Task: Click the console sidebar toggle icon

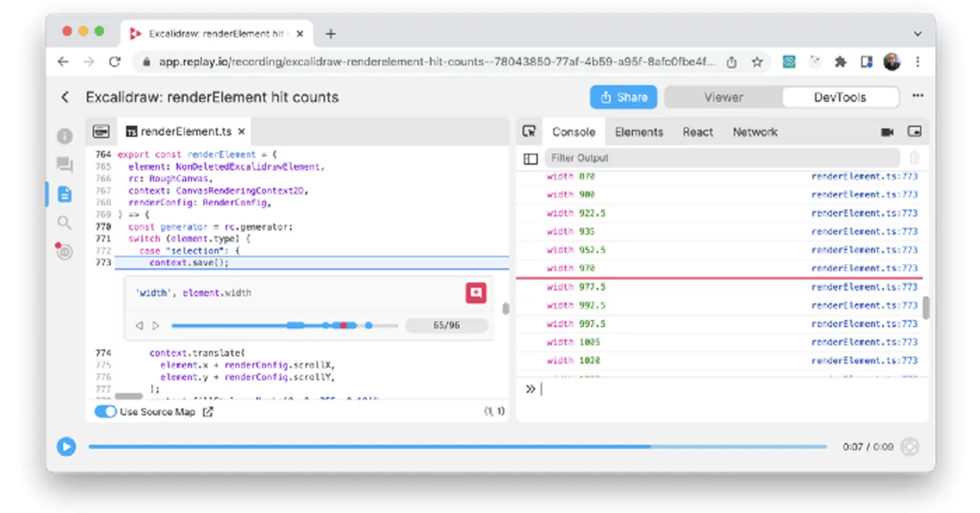Action: pyautogui.click(x=532, y=158)
